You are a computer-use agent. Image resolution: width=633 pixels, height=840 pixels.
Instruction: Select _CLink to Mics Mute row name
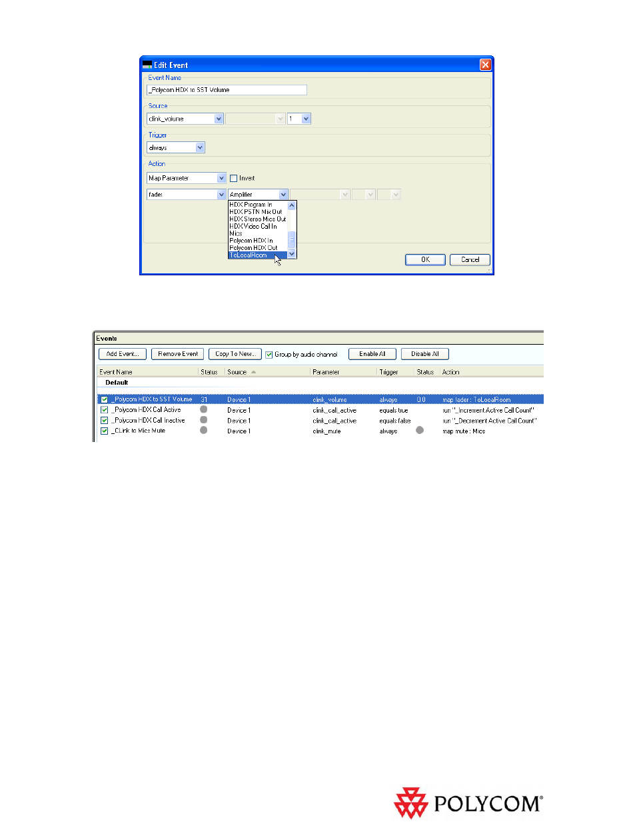(x=138, y=431)
